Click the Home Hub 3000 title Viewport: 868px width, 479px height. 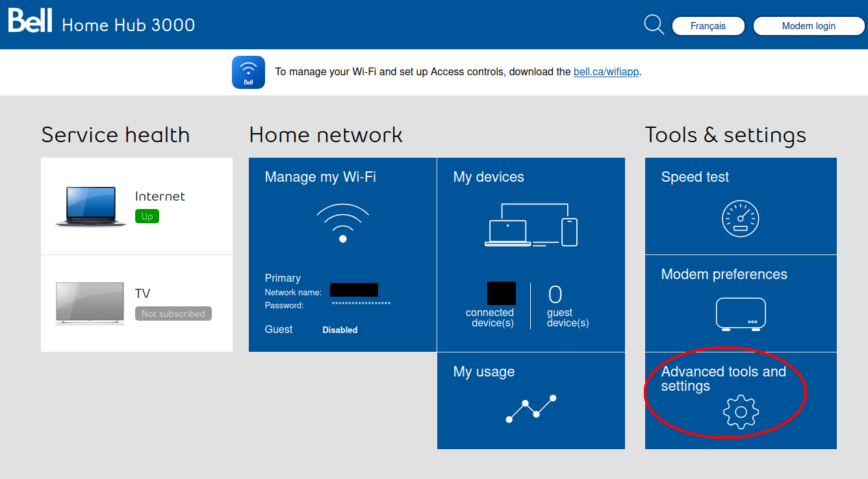(129, 25)
